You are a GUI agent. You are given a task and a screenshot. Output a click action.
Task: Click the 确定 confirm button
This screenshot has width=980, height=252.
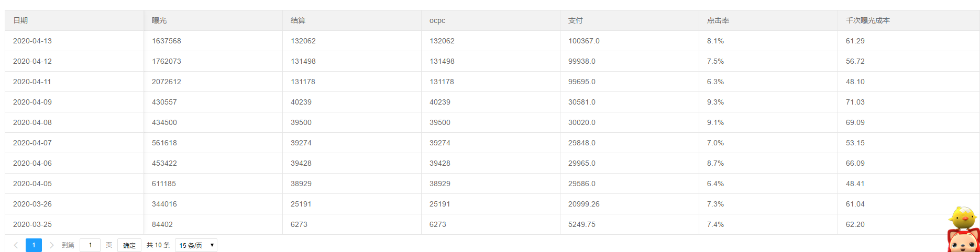(129, 245)
